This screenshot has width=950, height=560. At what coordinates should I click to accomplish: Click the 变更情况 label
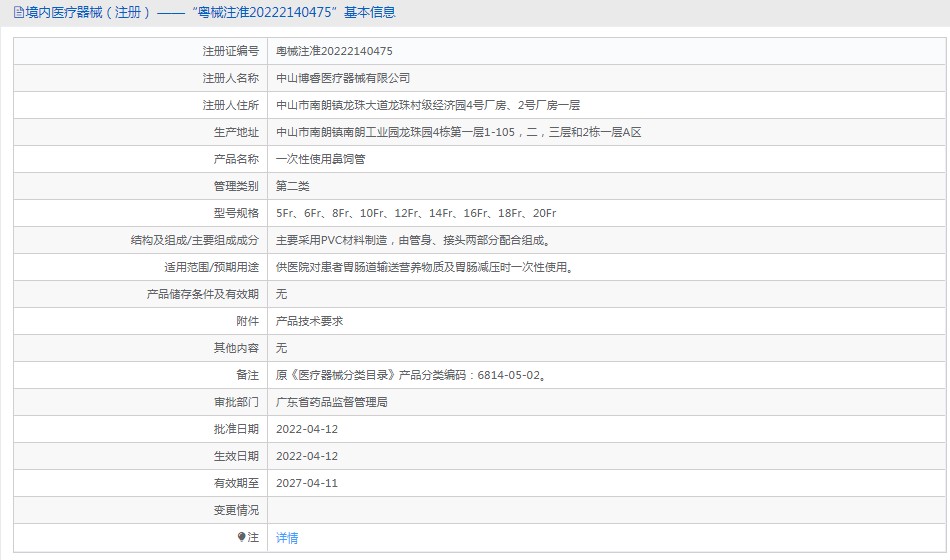tap(236, 510)
